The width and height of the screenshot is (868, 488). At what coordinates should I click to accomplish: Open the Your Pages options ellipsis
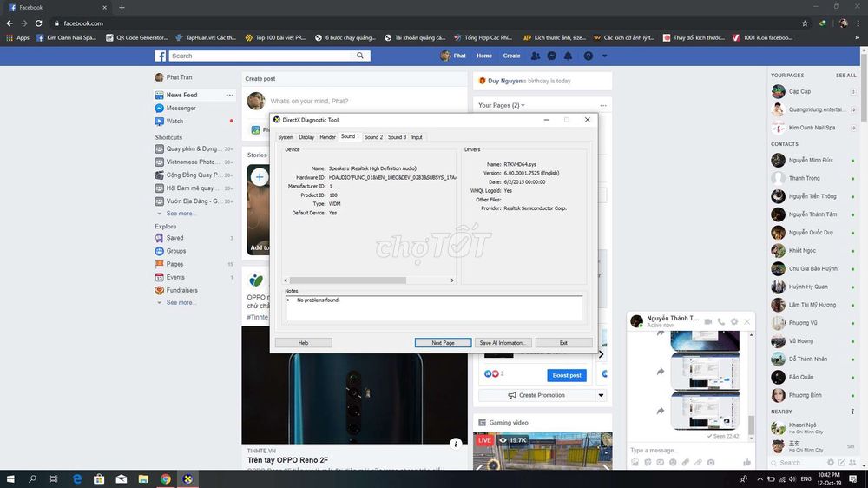603,105
